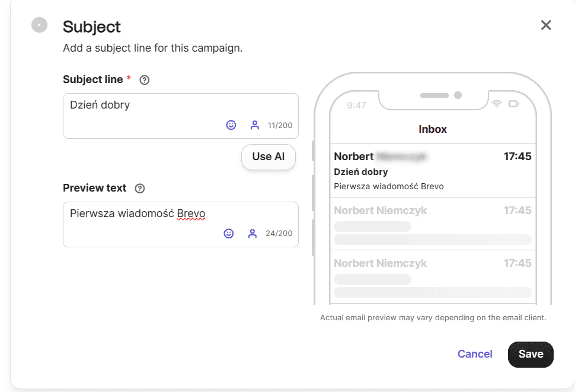
Task: Click the 11/200 character counter
Action: tap(280, 126)
